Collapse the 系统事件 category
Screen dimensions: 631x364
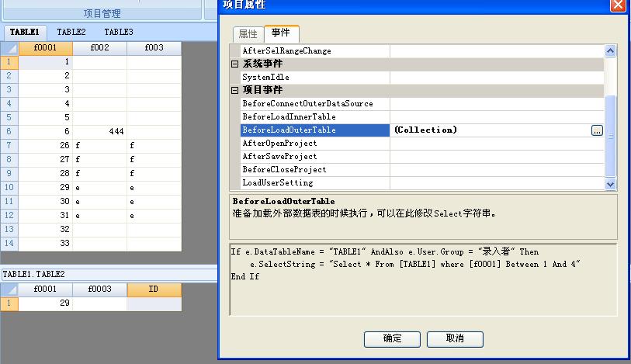[235, 64]
